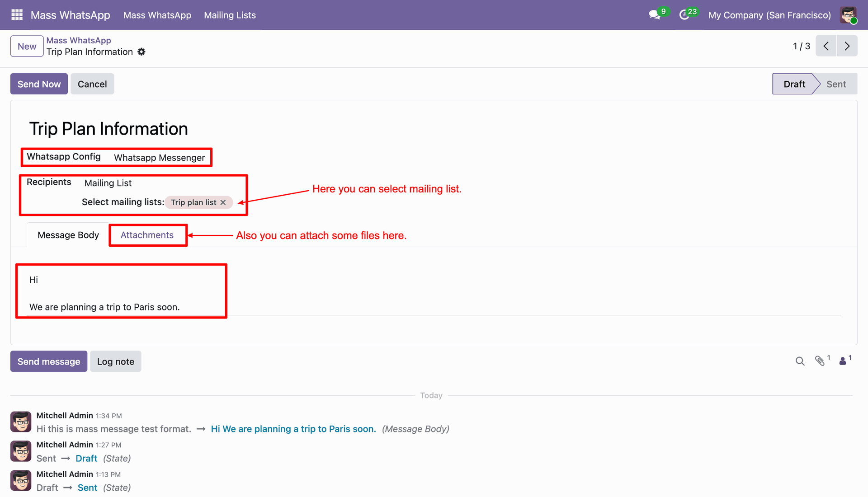Open the conversations icon with 9 badge

pyautogui.click(x=655, y=15)
